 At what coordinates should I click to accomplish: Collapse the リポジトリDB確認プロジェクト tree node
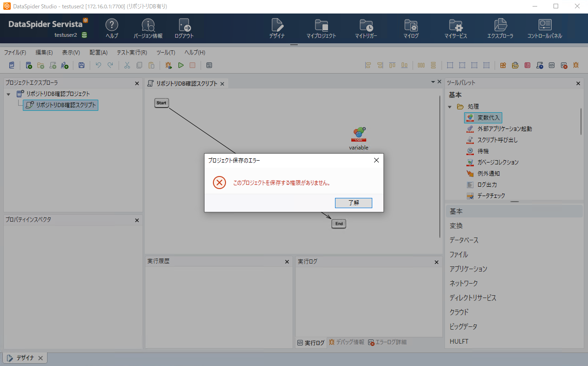tap(8, 94)
